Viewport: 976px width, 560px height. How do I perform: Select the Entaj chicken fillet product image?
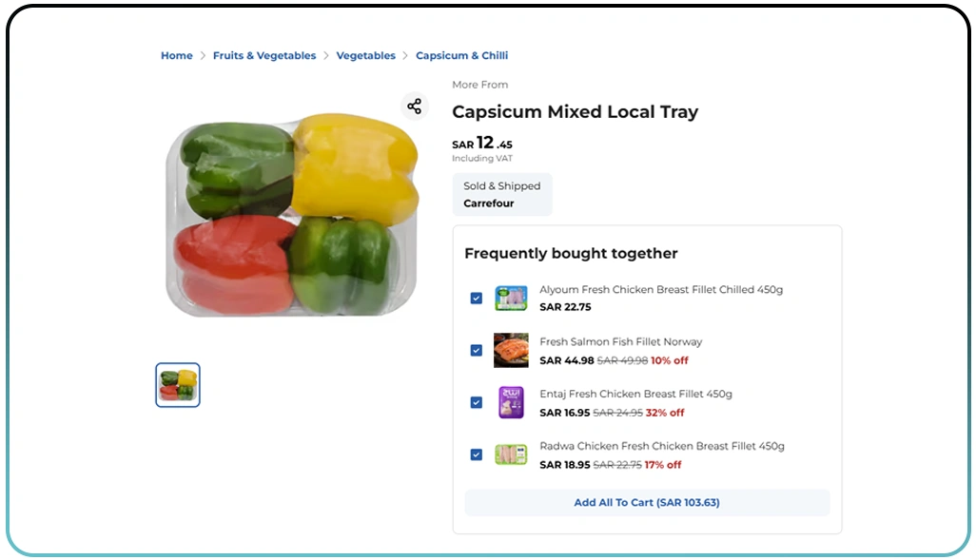511,402
